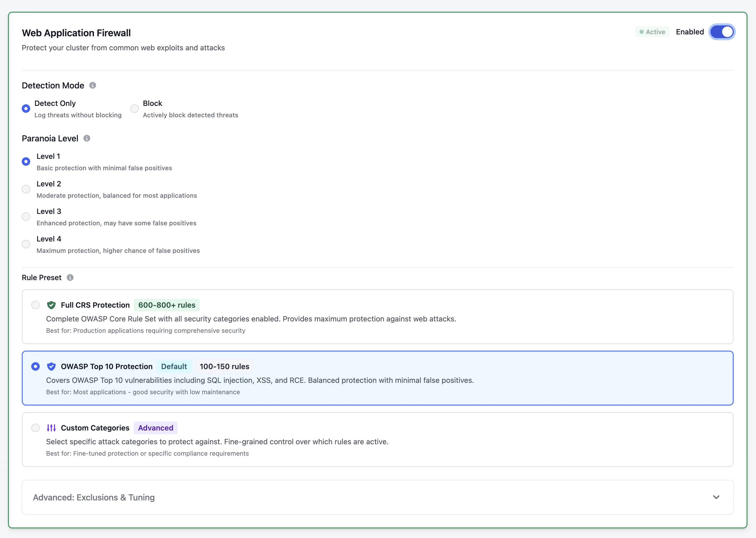This screenshot has height=538, width=756.
Task: Click the purple Advanced tag
Action: pos(156,428)
